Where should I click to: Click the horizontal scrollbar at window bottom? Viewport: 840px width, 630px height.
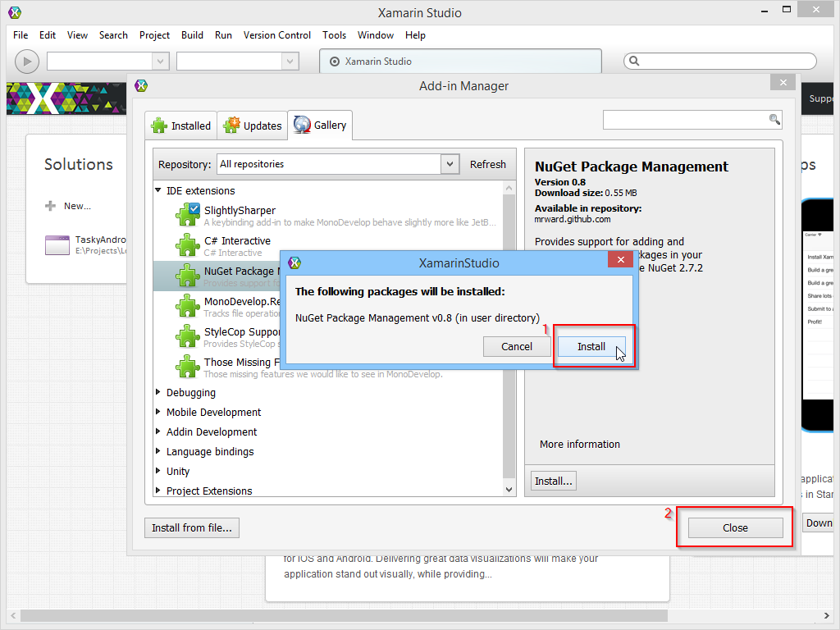[343, 615]
